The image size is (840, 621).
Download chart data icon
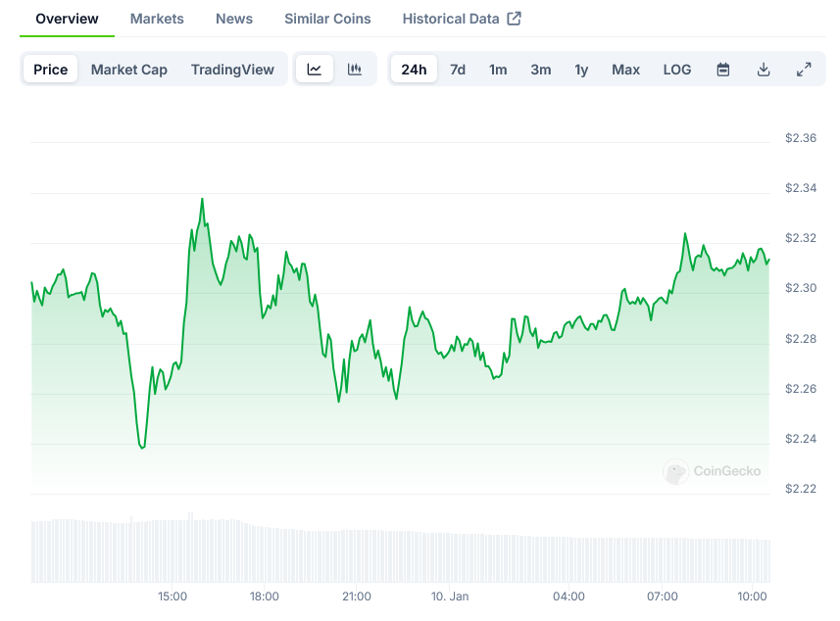tap(764, 70)
